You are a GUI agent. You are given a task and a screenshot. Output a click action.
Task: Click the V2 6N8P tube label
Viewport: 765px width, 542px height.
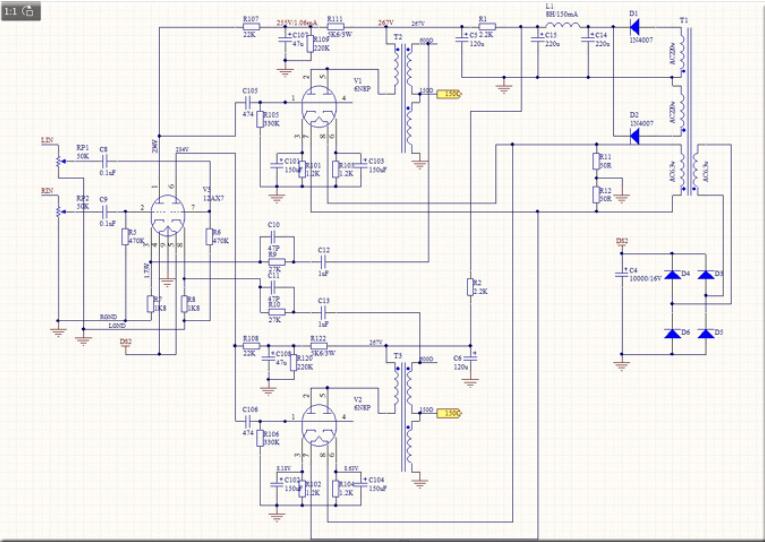pos(358,399)
